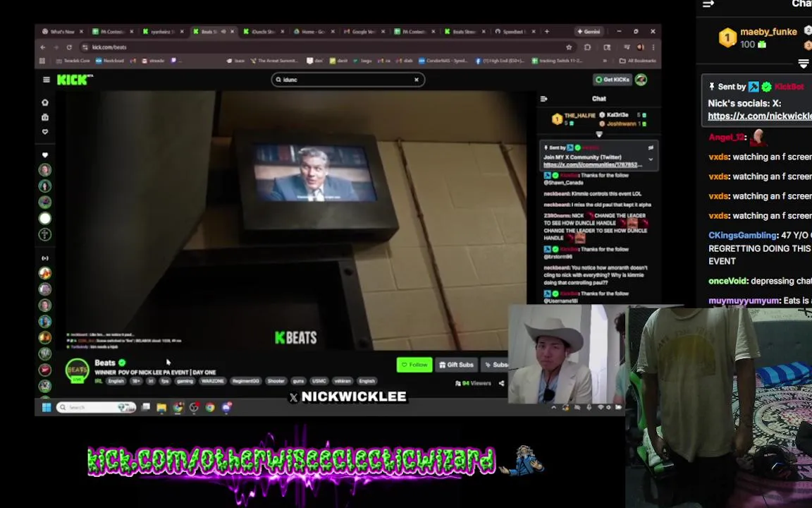Open Google Chrome from the taskbar
This screenshot has width=812, height=508.
pyautogui.click(x=210, y=407)
